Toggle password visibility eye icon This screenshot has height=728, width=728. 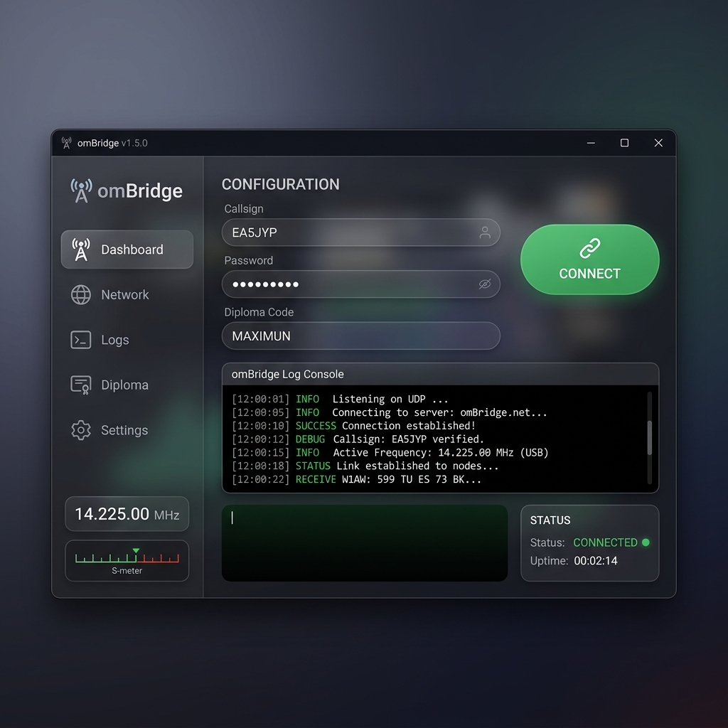click(485, 284)
